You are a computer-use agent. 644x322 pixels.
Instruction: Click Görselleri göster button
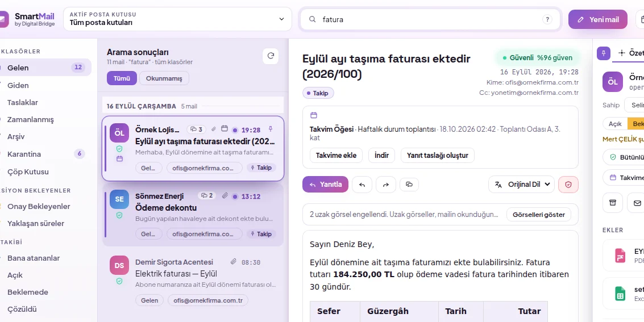coord(538,215)
